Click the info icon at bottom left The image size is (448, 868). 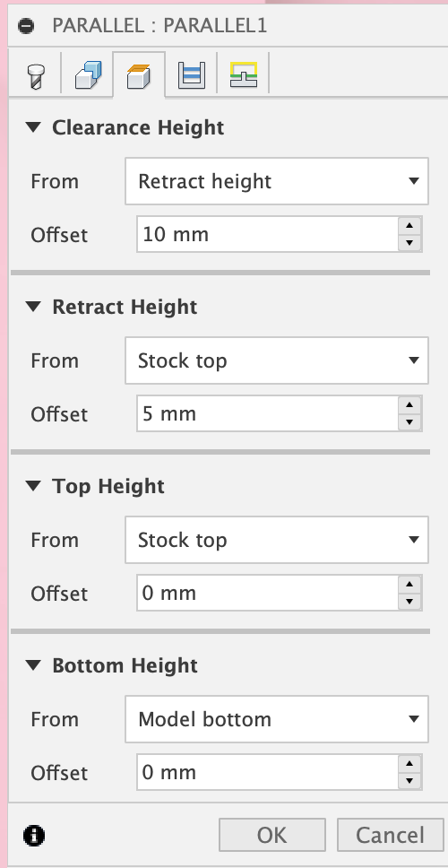tap(34, 835)
